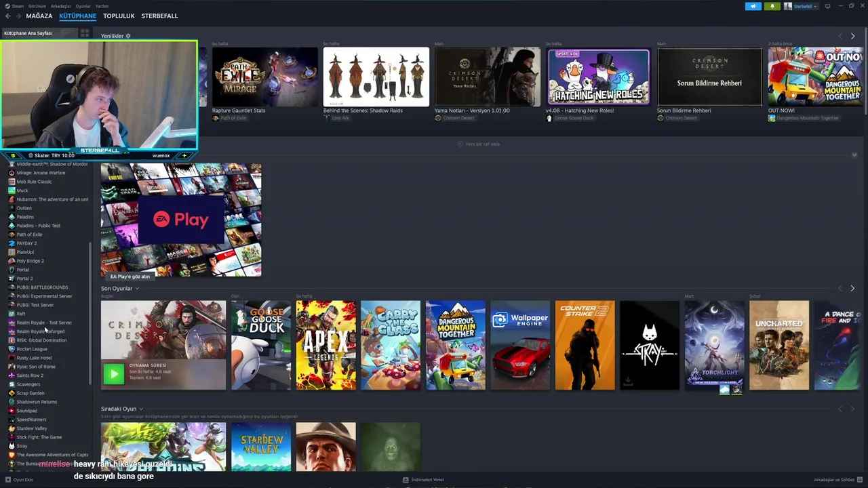
Task: Go forward with the navigation arrow
Action: pos(18,16)
